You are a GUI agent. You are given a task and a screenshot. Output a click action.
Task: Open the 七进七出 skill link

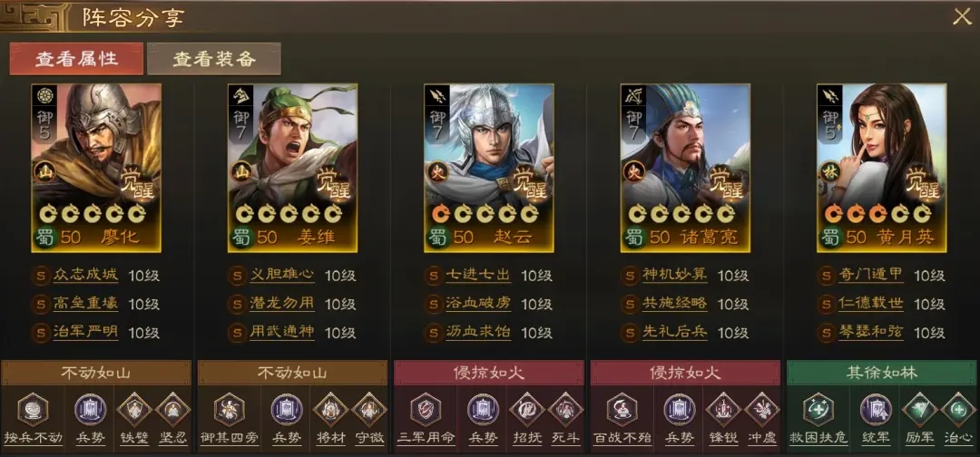[x=478, y=276]
